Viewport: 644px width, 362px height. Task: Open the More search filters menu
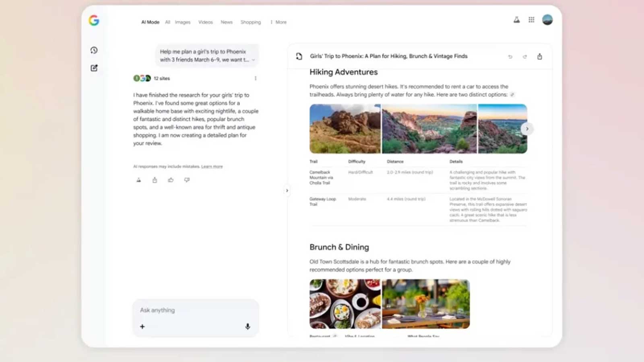(x=279, y=22)
